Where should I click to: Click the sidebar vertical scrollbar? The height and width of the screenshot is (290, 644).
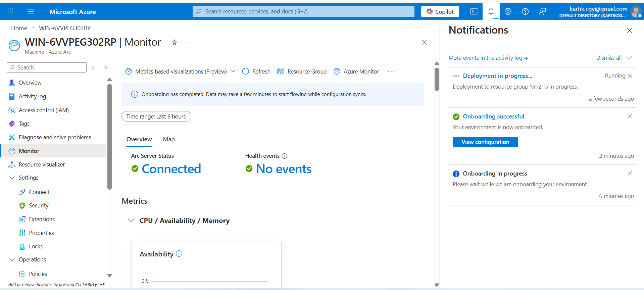109,137
